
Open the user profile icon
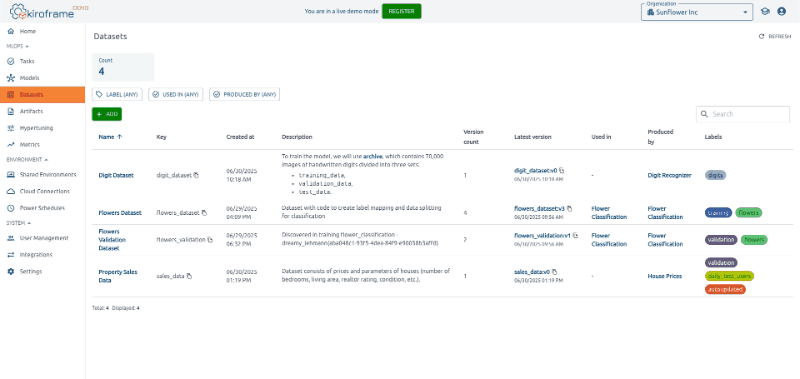781,11
